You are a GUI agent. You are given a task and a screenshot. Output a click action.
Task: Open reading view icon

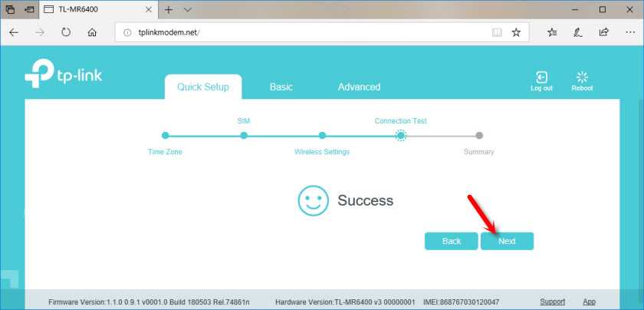497,33
